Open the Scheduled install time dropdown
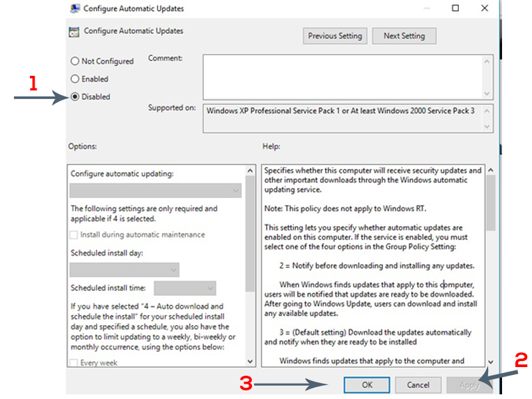Screen dimensions: 532x399 (x=185, y=289)
